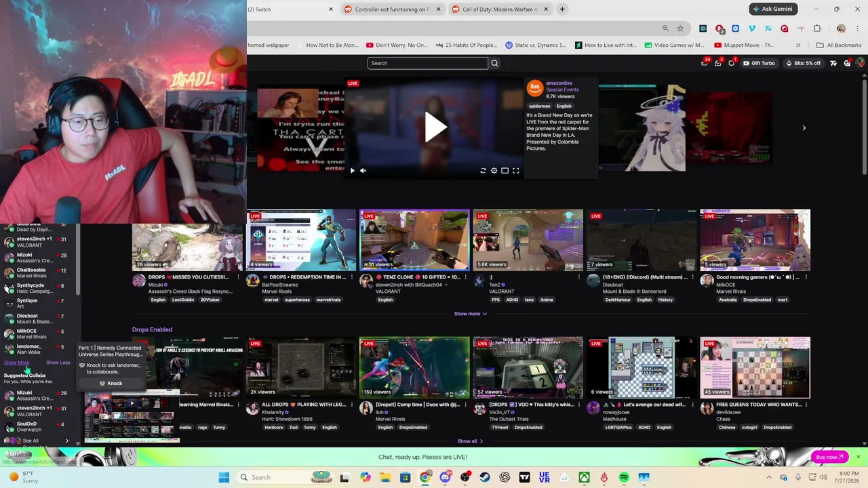Open Twitch inbox notifications with 2 badge

(x=718, y=63)
